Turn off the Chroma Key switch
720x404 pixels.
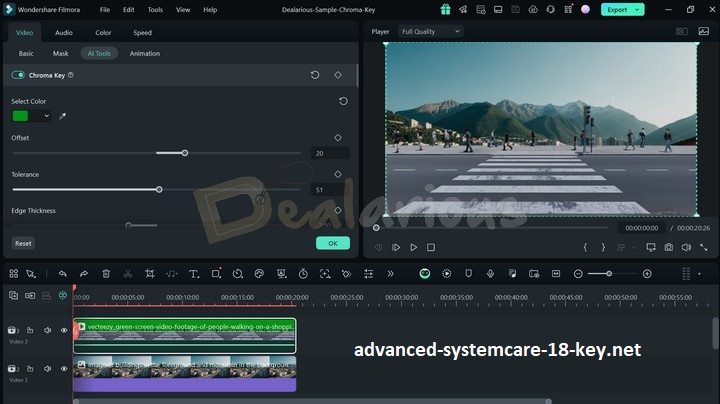click(x=18, y=75)
